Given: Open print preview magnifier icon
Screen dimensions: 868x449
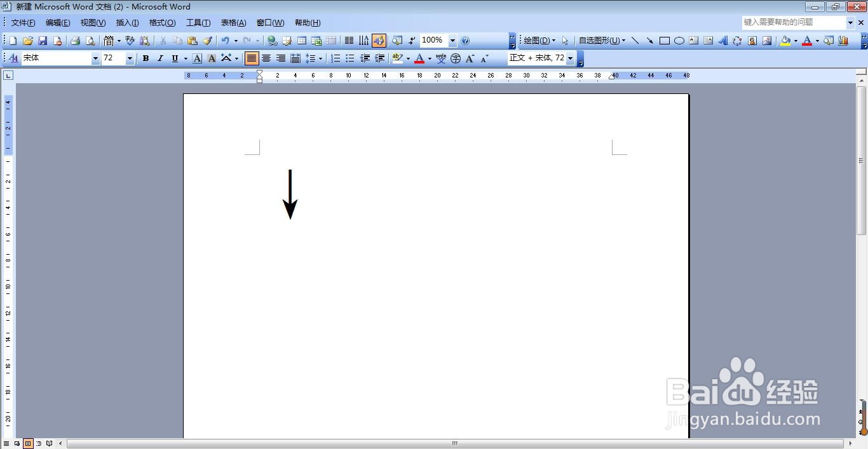Looking at the screenshot, I should tap(90, 41).
